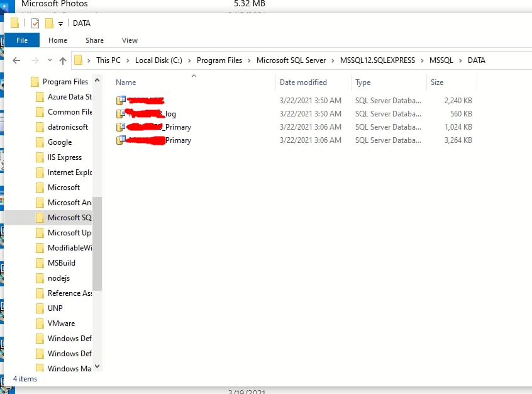Click the folder icon in title bar
Image resolution: width=532 pixels, height=394 pixels.
14,23
